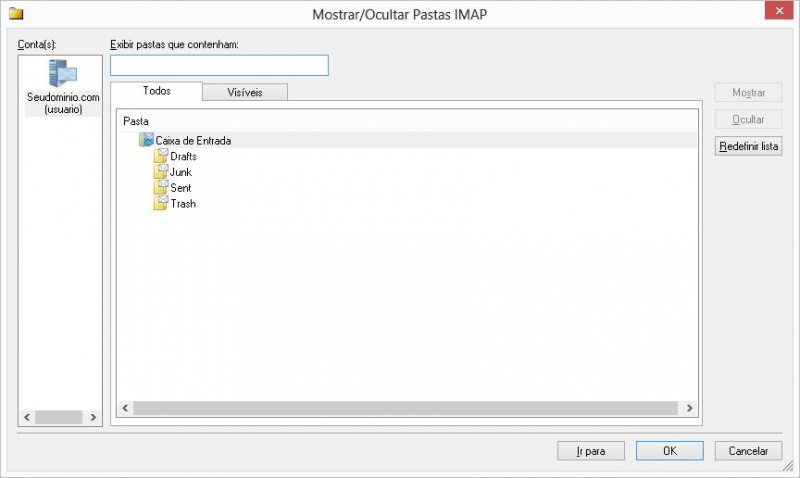
Task: Click the folder icon in title bar
Action: click(15, 13)
